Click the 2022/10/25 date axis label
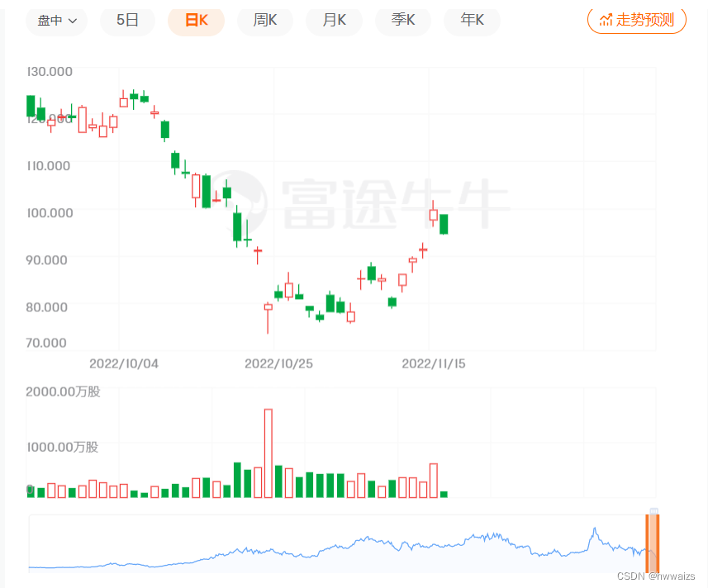 coord(278,363)
